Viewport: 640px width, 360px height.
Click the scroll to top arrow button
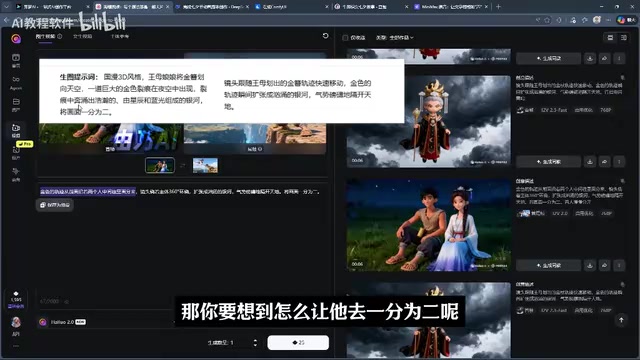(621, 320)
